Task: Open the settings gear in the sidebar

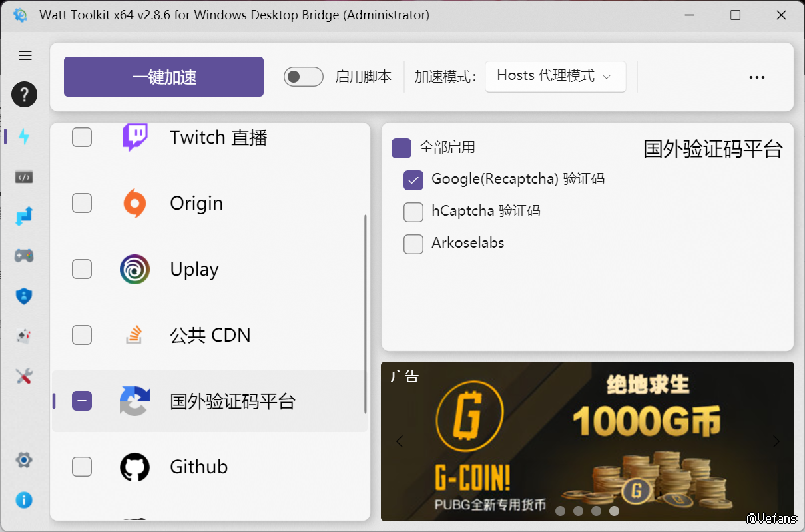Action: tap(24, 459)
